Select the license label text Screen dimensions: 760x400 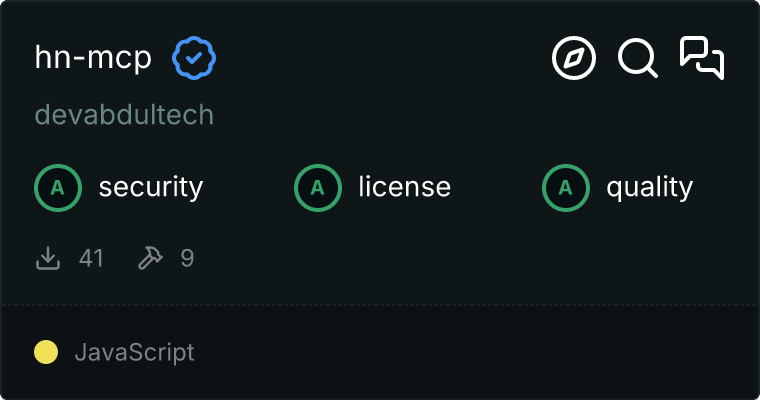pyautogui.click(x=404, y=187)
